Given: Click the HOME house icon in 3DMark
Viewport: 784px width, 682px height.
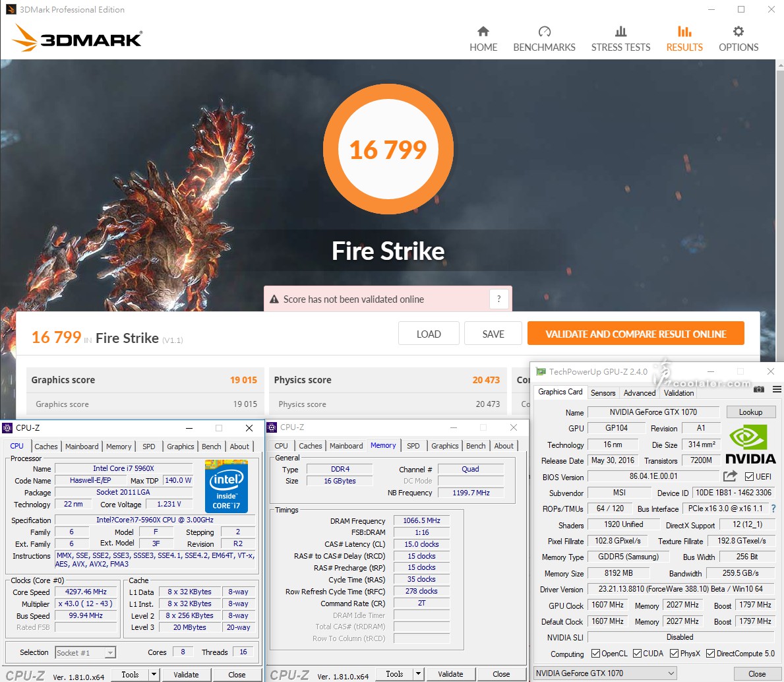Looking at the screenshot, I should (483, 32).
